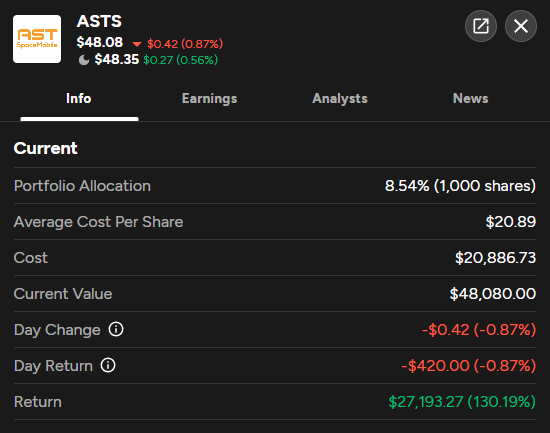This screenshot has width=550, height=433.
Task: Click the AST SpaceMobile logo
Action: pos(37,39)
